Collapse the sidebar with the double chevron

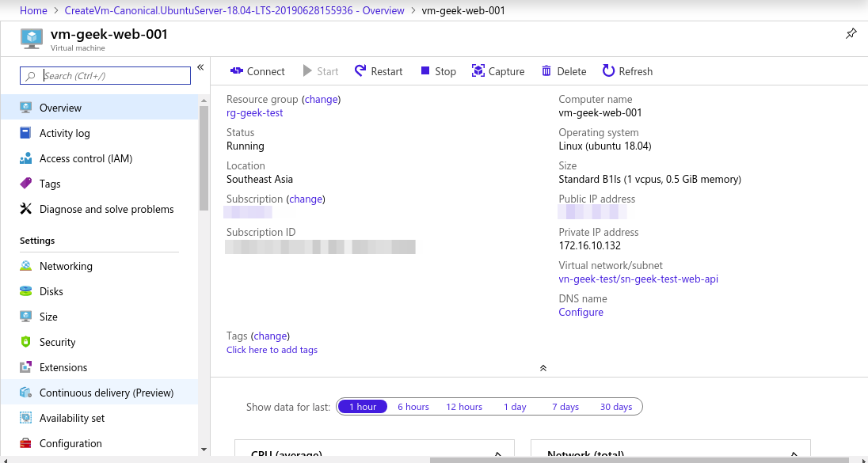[x=200, y=67]
